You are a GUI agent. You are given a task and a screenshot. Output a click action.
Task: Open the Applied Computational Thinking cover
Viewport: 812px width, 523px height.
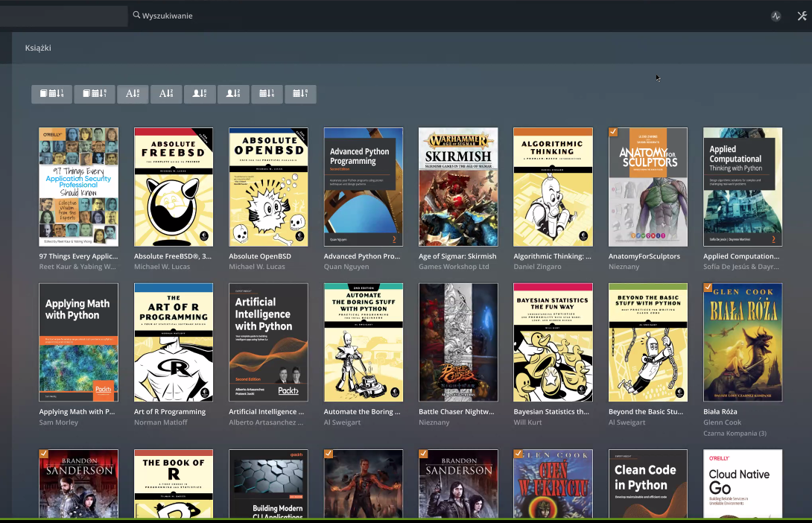click(x=743, y=187)
